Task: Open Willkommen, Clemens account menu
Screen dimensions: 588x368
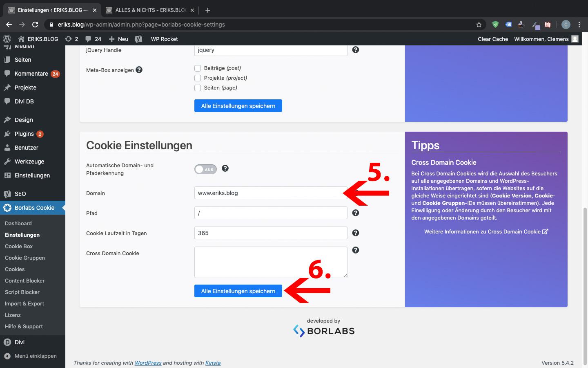Action: coord(546,39)
